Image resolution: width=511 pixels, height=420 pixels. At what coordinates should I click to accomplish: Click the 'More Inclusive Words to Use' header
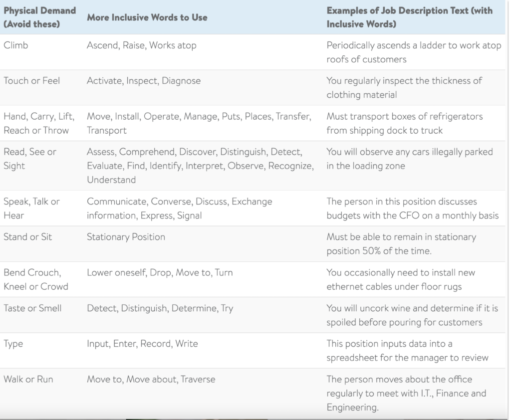[147, 17]
